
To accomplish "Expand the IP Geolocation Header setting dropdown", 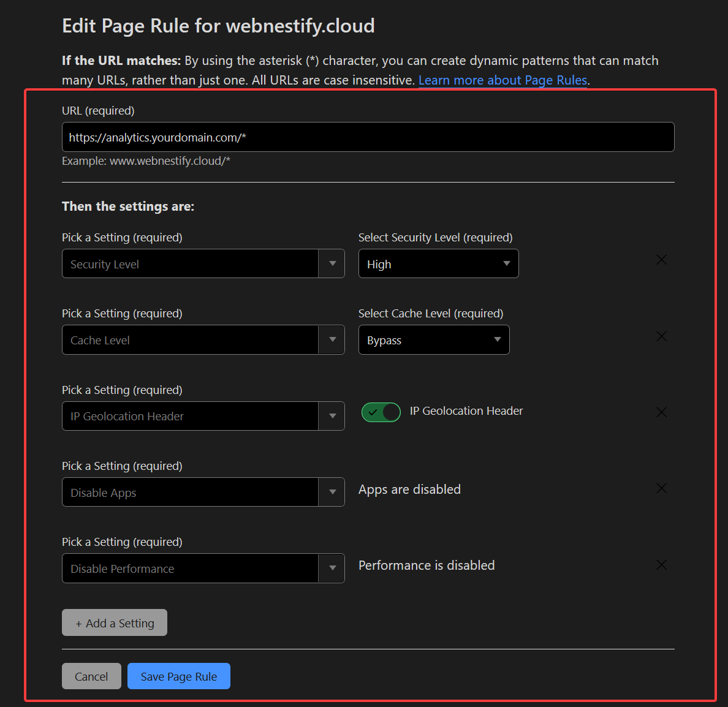I will click(190, 417).
